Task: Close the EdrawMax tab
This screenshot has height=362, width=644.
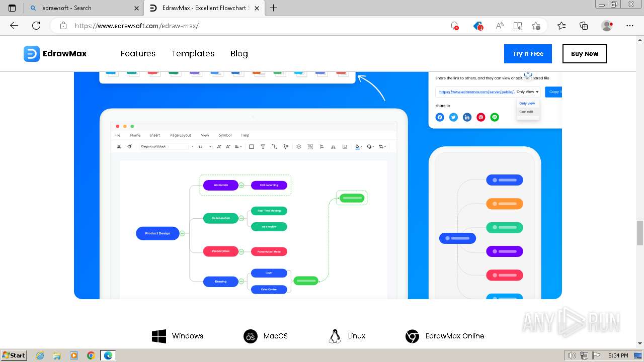Action: 257,8
